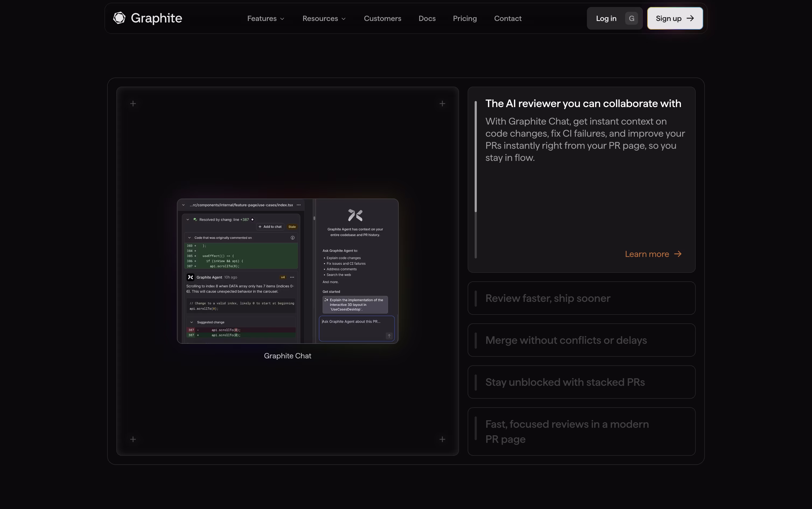Switch to 'Review faster, ship sooner' tab

tap(581, 298)
